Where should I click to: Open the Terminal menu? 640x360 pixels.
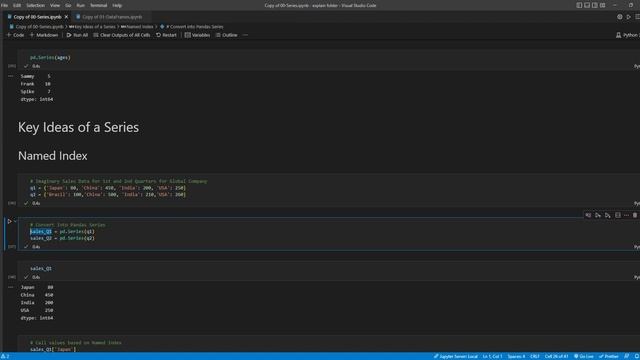pyautogui.click(x=98, y=5)
